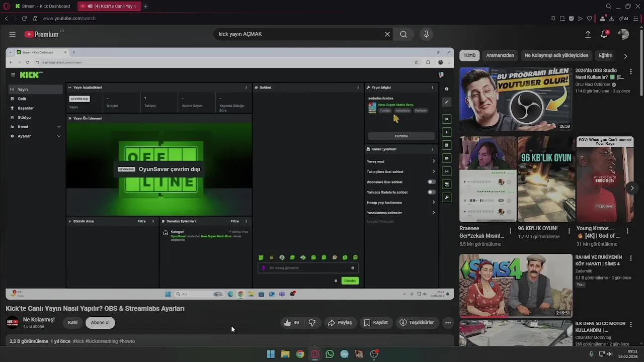
Task: Select the Aramanızdan filter chip
Action: point(500,55)
